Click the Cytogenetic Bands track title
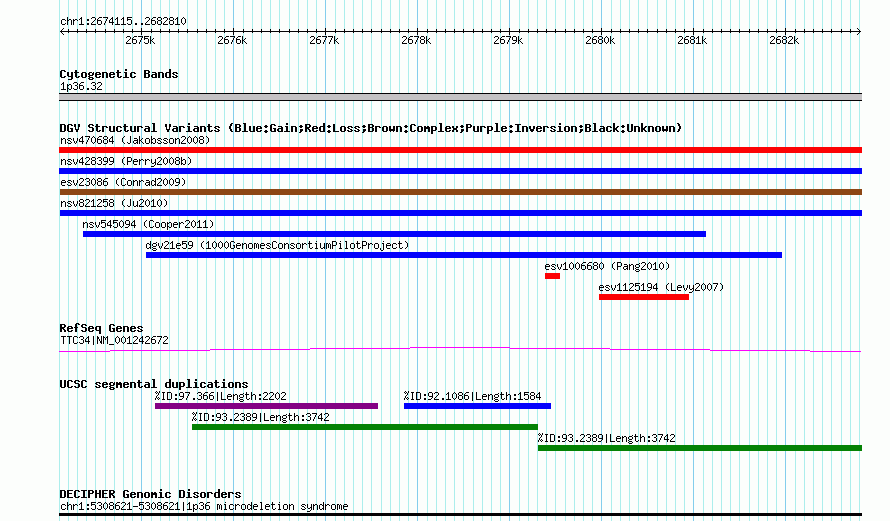The image size is (890, 521). pos(119,74)
